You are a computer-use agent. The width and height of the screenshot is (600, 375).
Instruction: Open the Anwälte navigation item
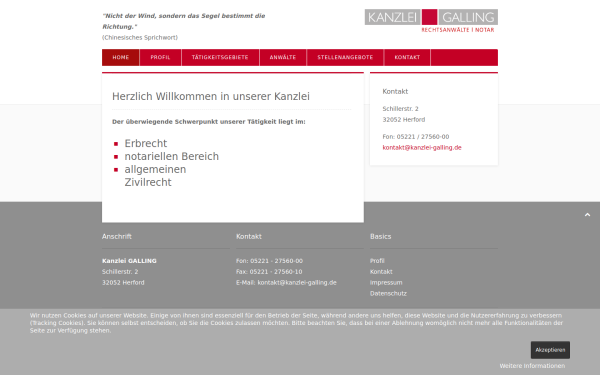click(x=283, y=57)
